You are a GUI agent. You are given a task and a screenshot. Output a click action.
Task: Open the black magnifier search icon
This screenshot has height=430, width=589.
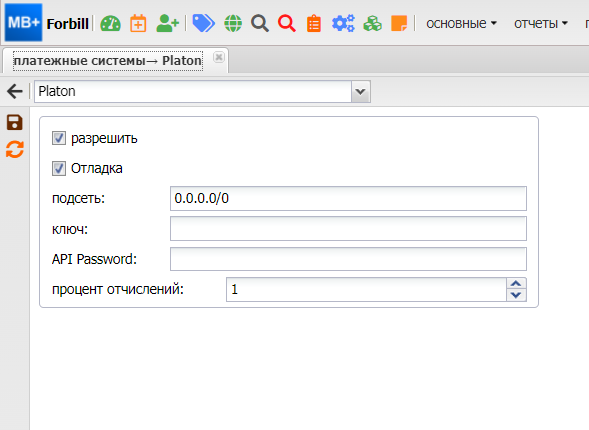click(x=260, y=23)
